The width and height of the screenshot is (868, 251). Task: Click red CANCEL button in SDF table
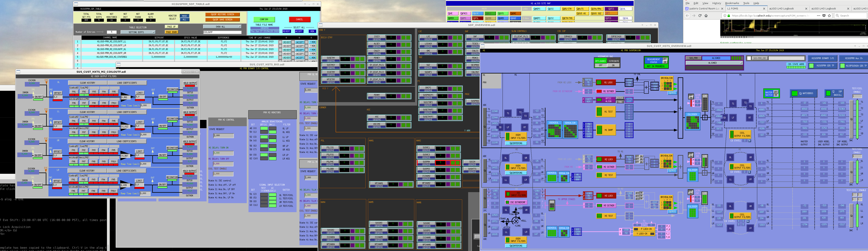pos(299,19)
